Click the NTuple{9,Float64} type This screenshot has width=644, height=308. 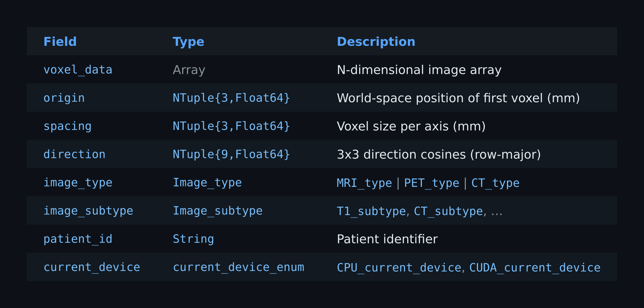231,154
